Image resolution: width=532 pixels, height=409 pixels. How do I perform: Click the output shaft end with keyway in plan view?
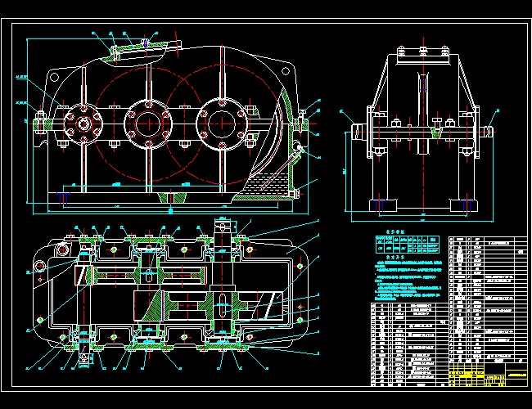point(222,228)
